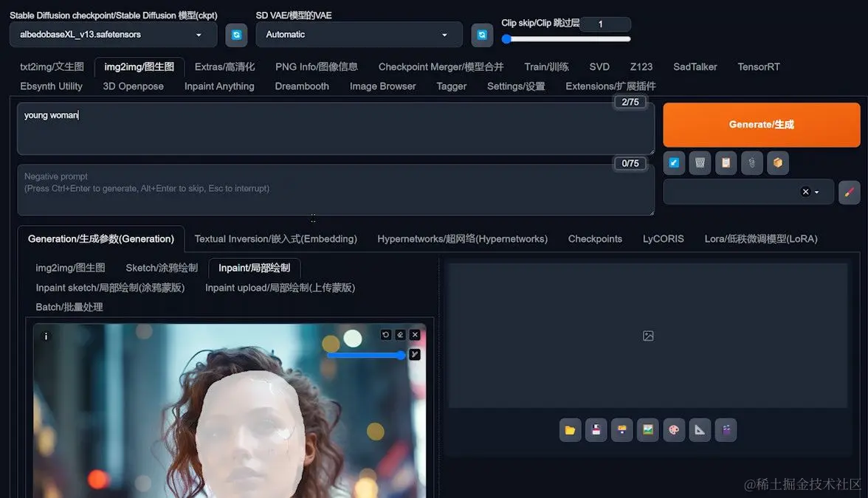Click the paperclip icon under Generate
The width and height of the screenshot is (868, 498).
pos(751,162)
